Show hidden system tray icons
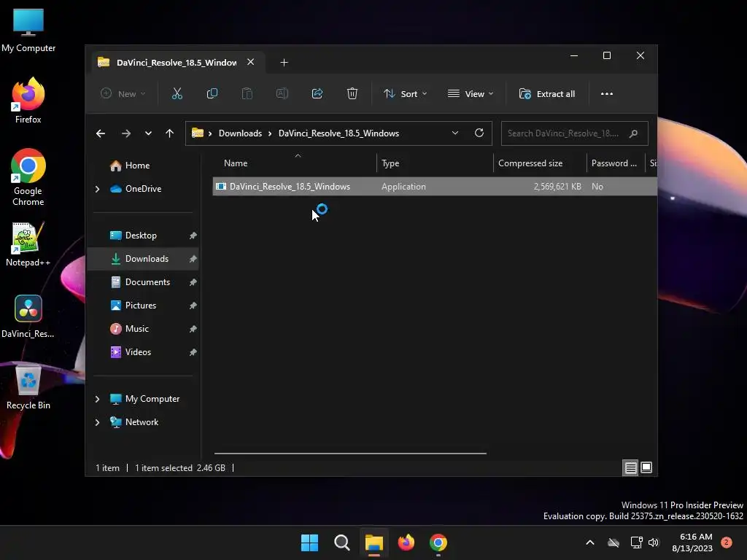Screen dimensions: 747x560 click(589, 542)
